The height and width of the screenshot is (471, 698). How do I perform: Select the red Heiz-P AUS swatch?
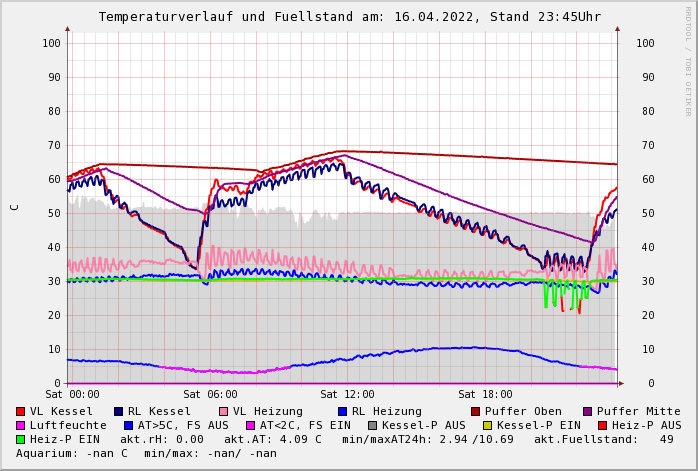[602, 425]
